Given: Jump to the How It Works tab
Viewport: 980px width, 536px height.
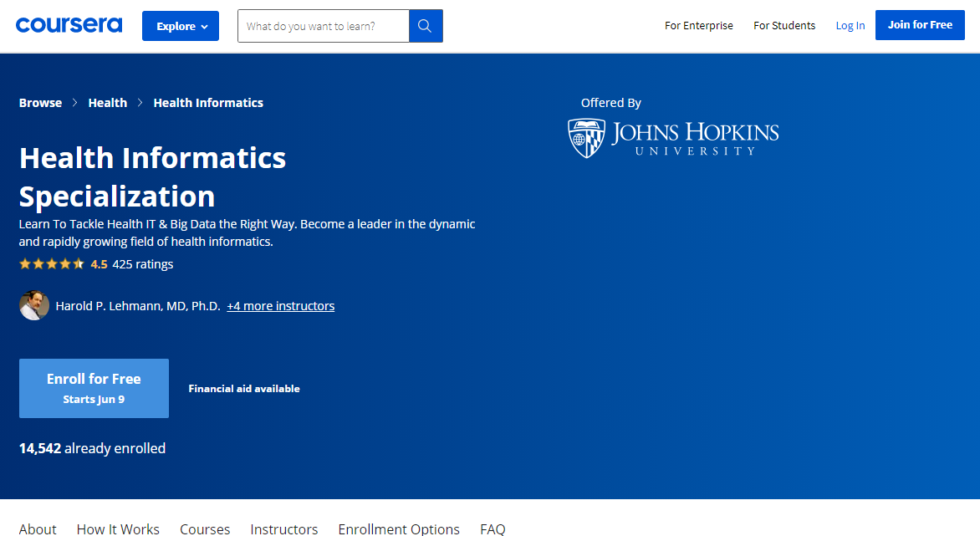Looking at the screenshot, I should (x=118, y=528).
